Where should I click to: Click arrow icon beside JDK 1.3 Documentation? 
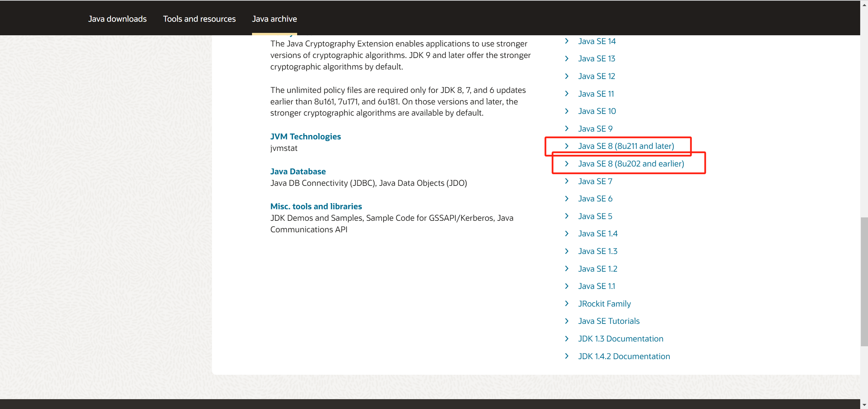coord(566,338)
